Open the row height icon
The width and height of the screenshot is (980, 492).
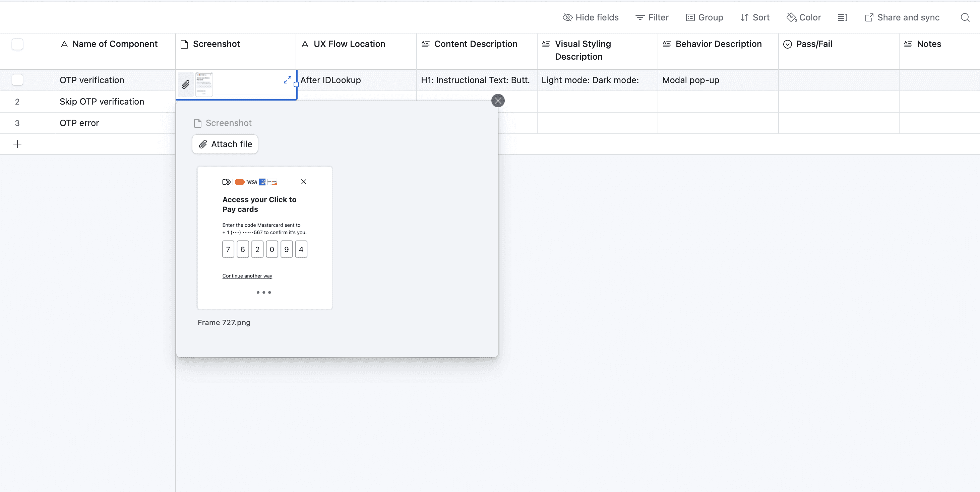point(842,17)
